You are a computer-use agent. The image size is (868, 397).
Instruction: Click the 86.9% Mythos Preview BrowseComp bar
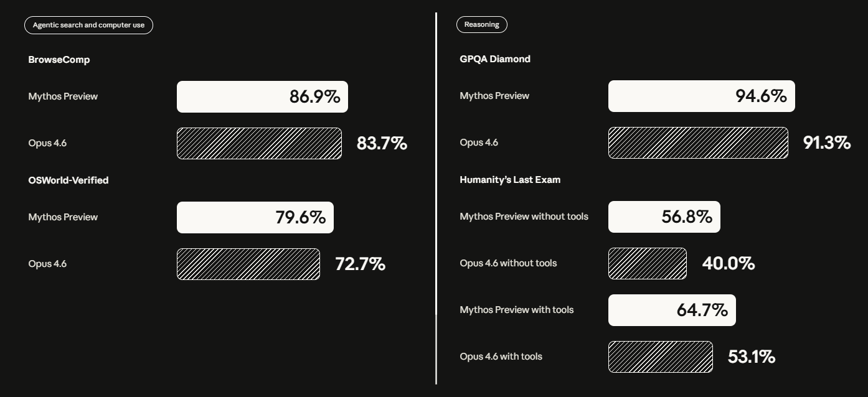click(x=262, y=96)
